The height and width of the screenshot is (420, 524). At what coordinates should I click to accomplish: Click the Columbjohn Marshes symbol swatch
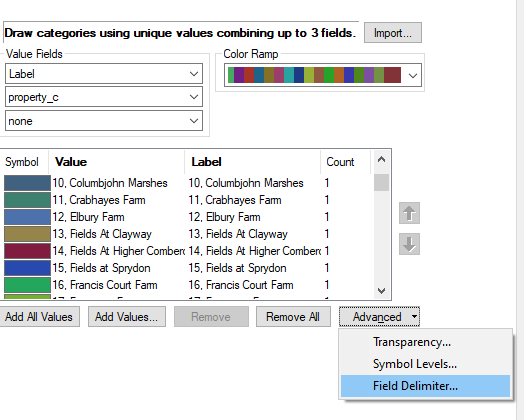[x=27, y=183]
